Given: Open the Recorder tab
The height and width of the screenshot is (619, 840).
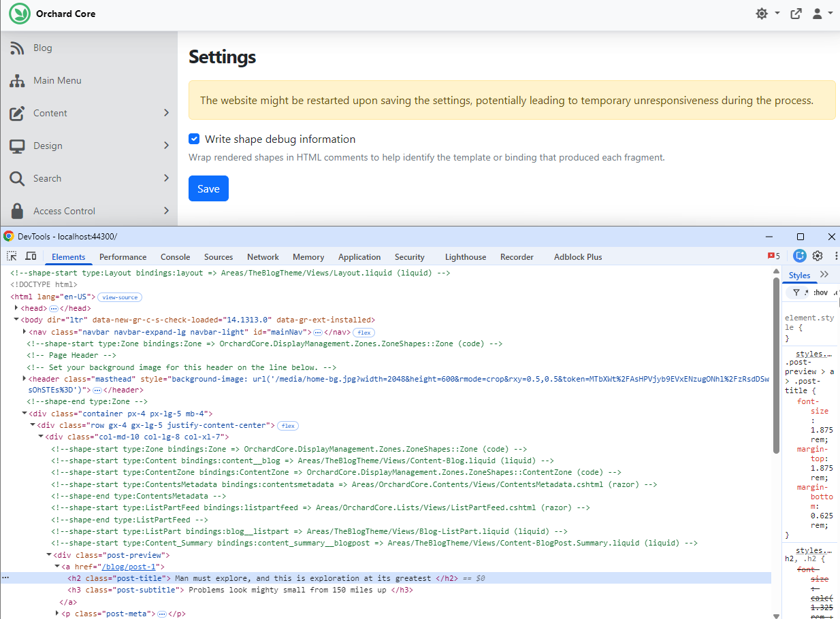Looking at the screenshot, I should click(x=517, y=257).
